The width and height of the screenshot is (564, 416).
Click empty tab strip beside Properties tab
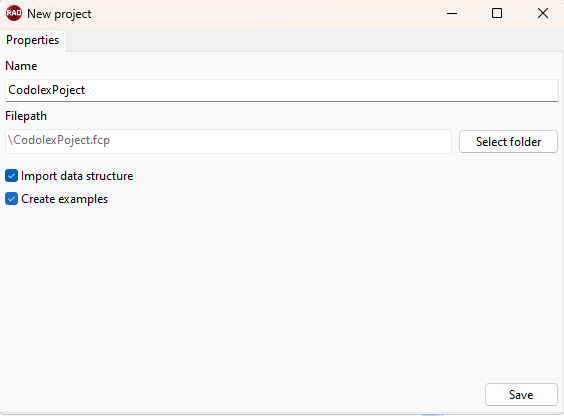(315, 40)
